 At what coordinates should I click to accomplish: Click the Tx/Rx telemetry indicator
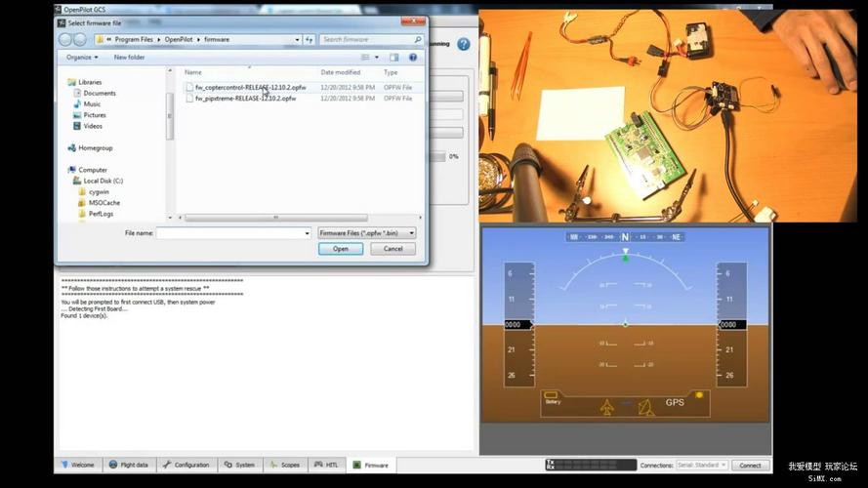(x=591, y=466)
